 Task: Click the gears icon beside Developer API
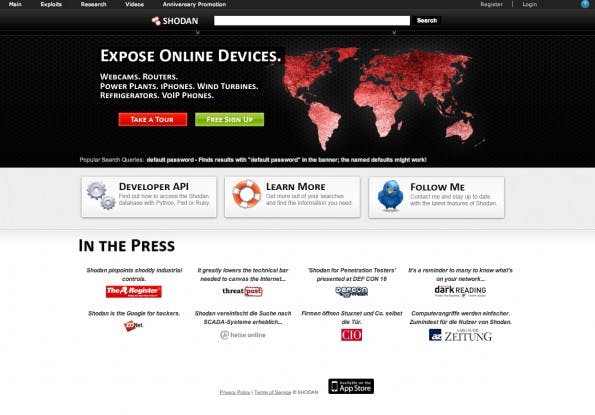tap(101, 195)
